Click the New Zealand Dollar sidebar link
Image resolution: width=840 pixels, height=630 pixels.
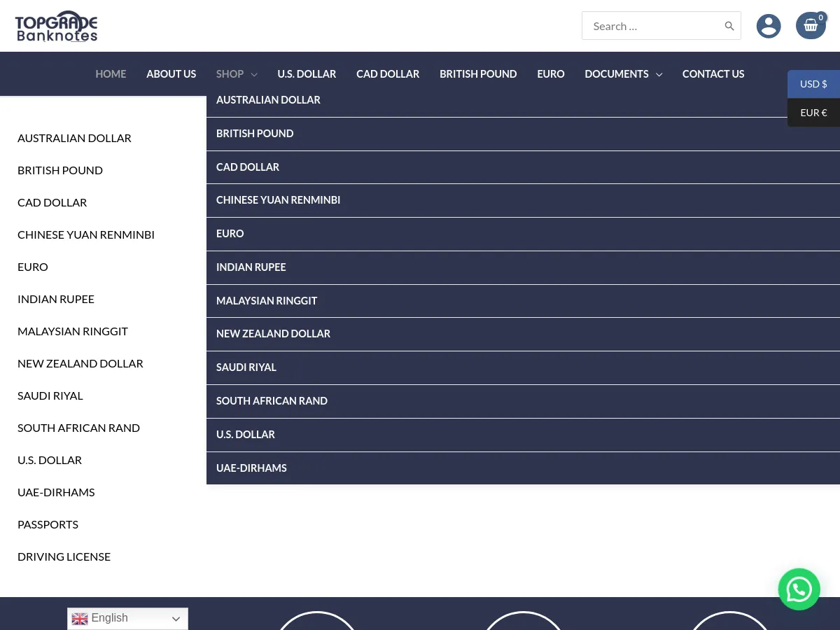click(80, 363)
